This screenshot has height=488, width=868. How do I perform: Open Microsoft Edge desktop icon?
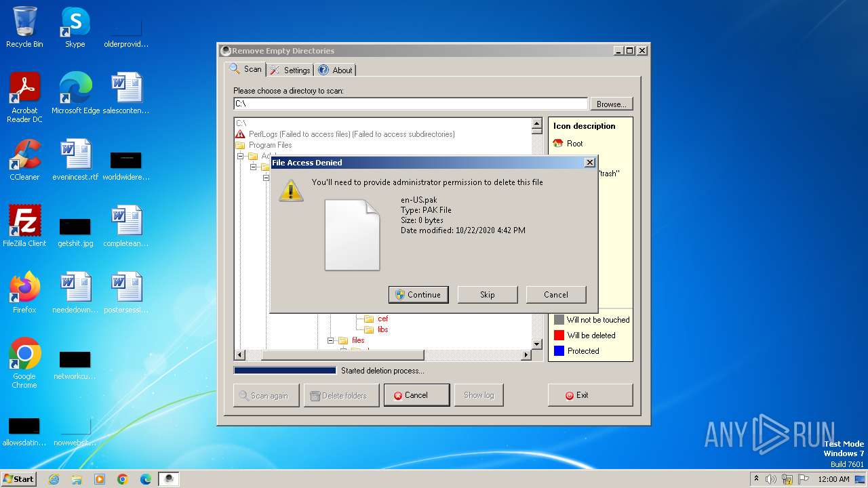(x=75, y=94)
